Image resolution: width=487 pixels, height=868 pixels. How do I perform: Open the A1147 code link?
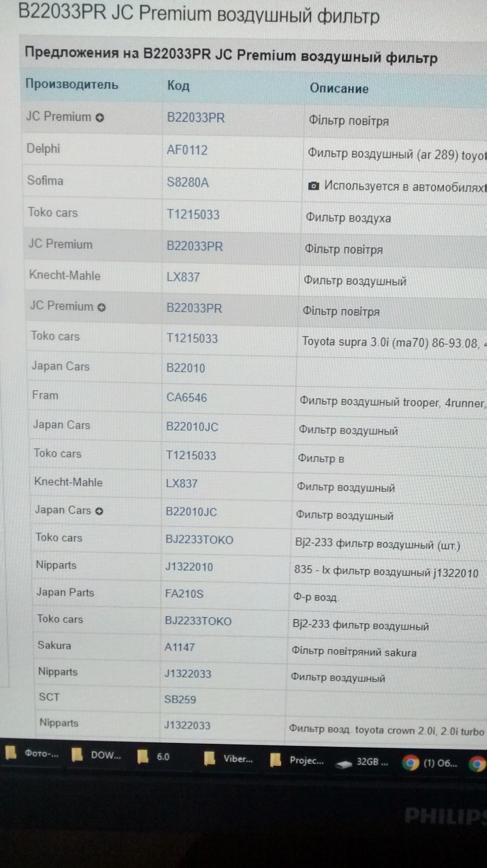click(180, 647)
